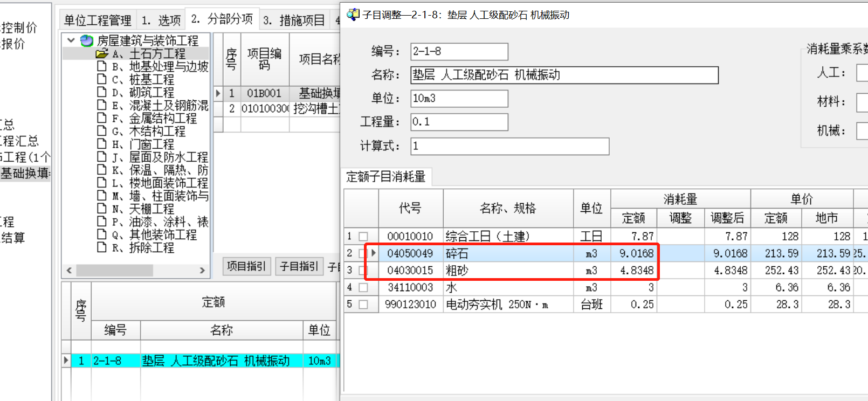
Task: Click the 材料 coefficient input box
Action: [x=862, y=102]
